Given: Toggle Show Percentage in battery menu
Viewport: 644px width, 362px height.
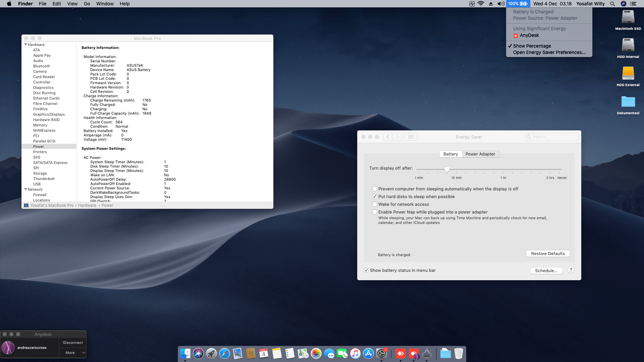Looking at the screenshot, I should point(549,46).
